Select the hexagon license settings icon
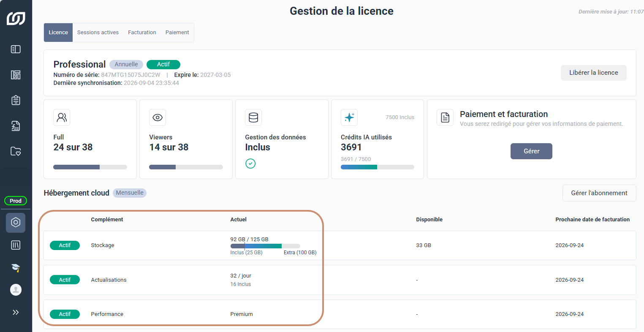This screenshot has height=332, width=644. click(16, 222)
